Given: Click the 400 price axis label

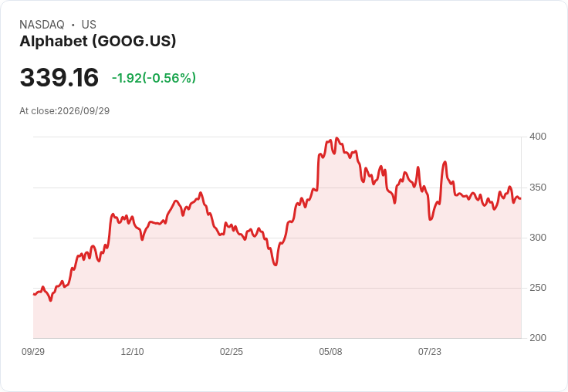Looking at the screenshot, I should [538, 137].
